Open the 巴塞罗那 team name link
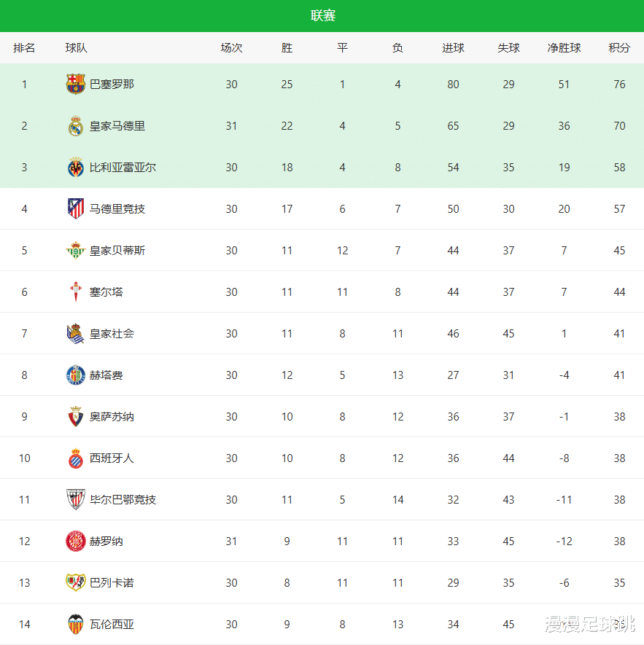644x645 pixels. (112, 85)
